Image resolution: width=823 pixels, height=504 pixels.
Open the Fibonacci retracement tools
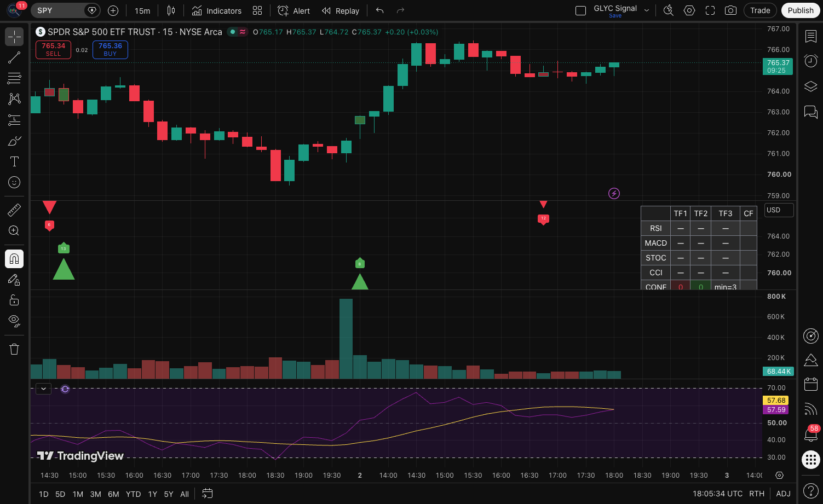point(14,78)
